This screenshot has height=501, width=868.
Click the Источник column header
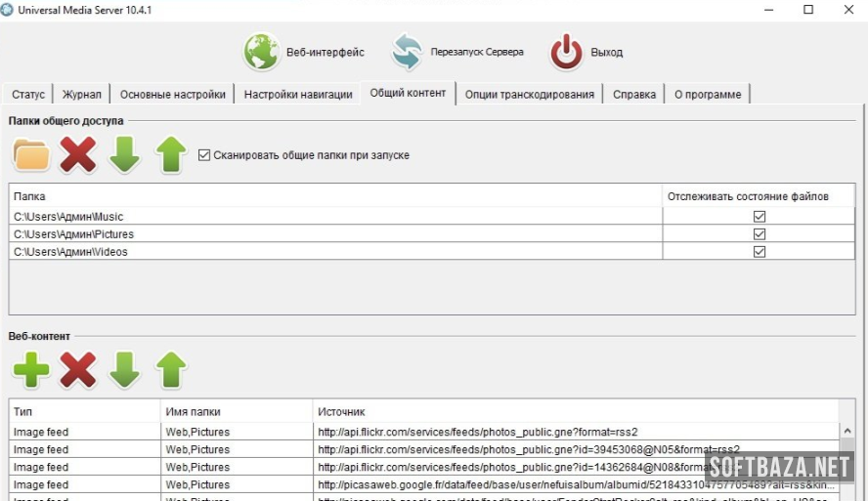(341, 412)
